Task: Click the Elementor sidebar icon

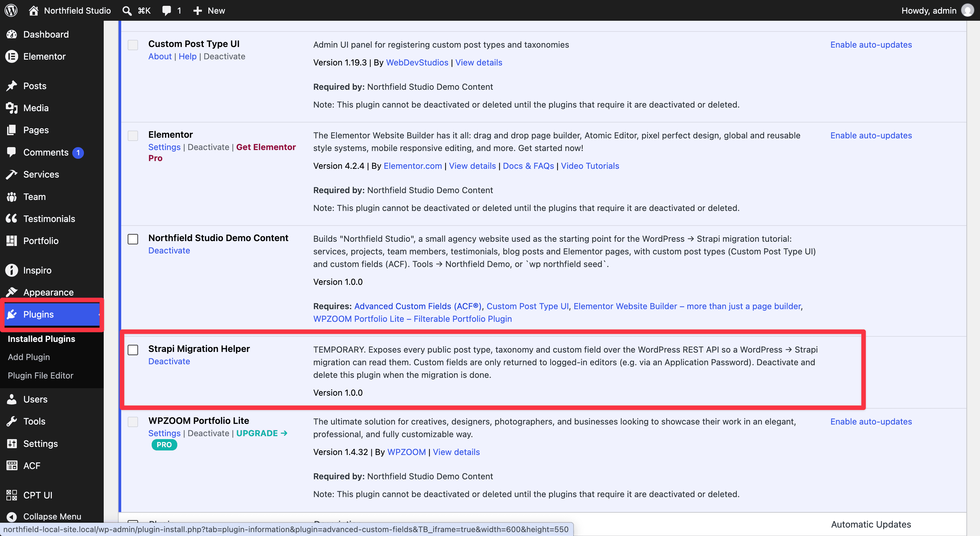Action: 11,56
